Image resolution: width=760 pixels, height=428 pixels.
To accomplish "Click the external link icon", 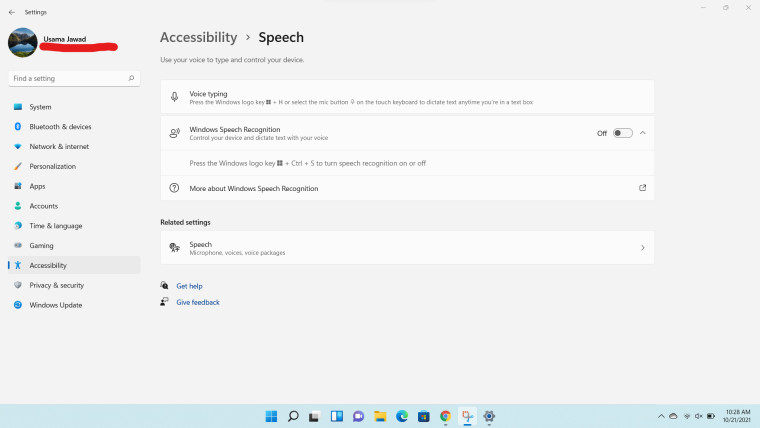I will 643,188.
